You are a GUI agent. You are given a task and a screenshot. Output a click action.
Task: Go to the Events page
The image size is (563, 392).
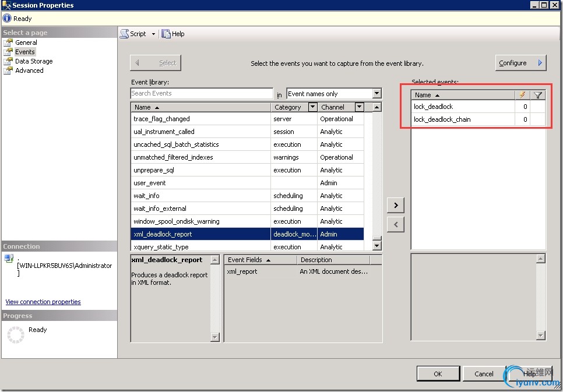click(25, 52)
